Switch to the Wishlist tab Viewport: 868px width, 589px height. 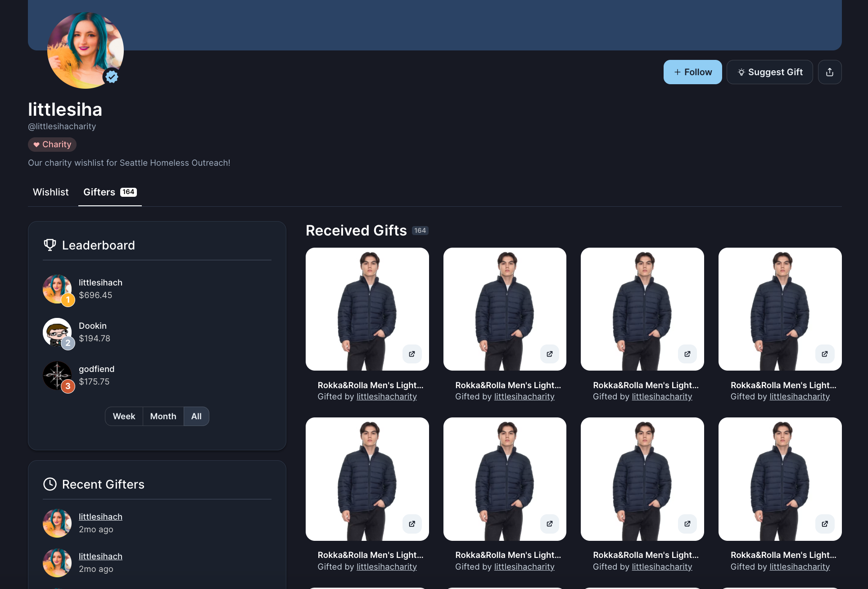[x=51, y=192]
